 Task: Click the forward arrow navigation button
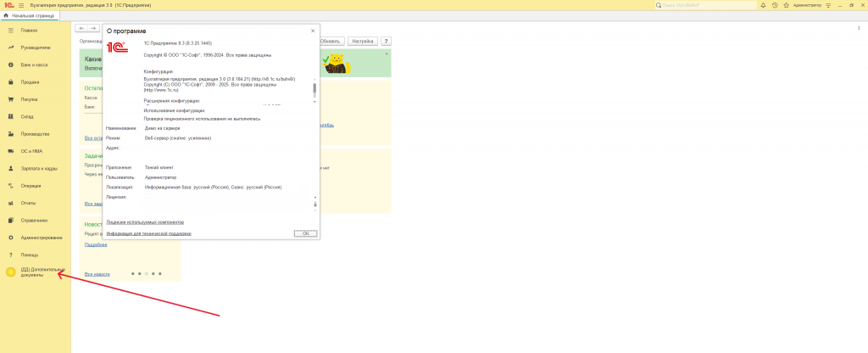[93, 28]
